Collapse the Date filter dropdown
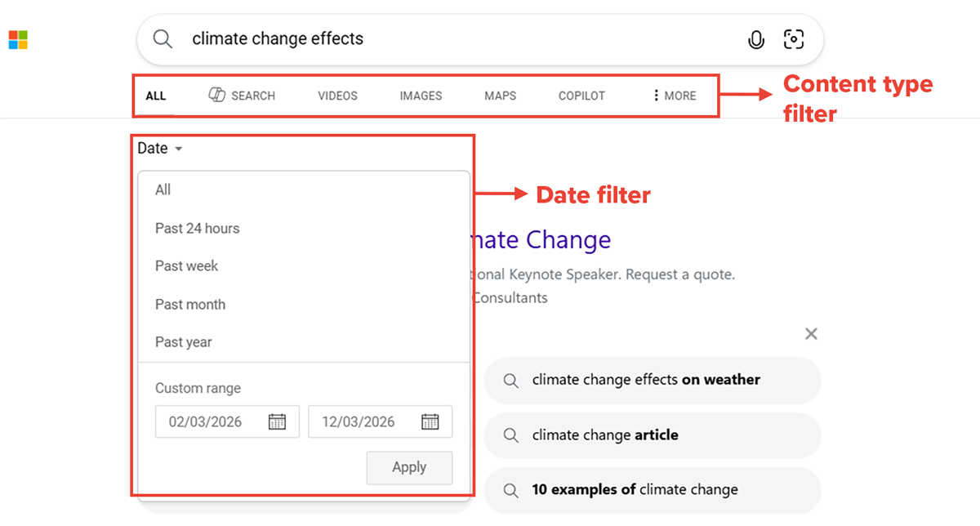Viewport: 980px width, 526px height. [160, 149]
